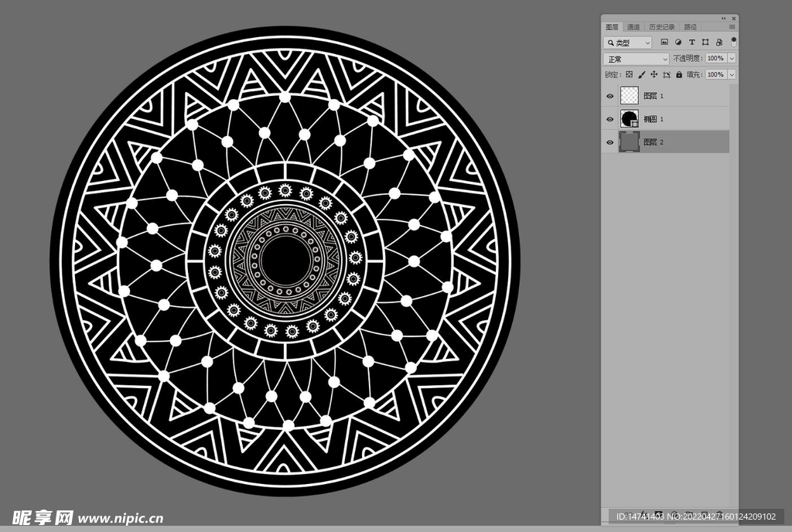Image resolution: width=792 pixels, height=532 pixels.
Task: Filter layers by smart object icon
Action: click(x=719, y=43)
